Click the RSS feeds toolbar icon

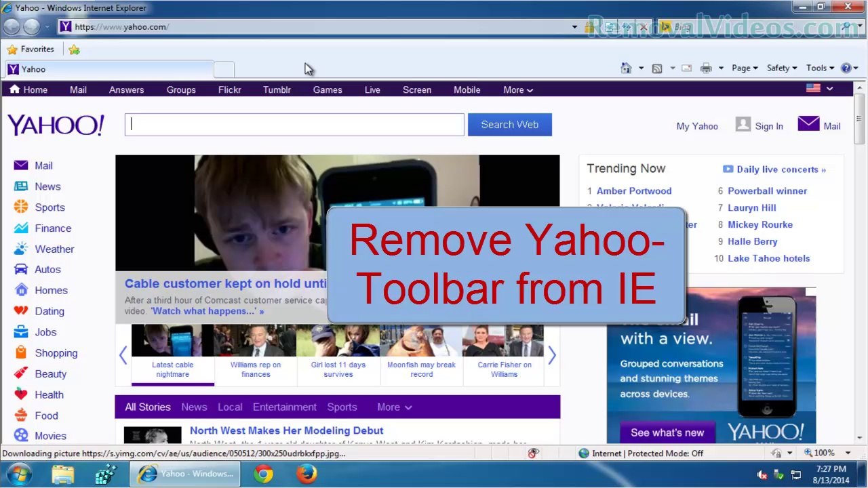[656, 68]
